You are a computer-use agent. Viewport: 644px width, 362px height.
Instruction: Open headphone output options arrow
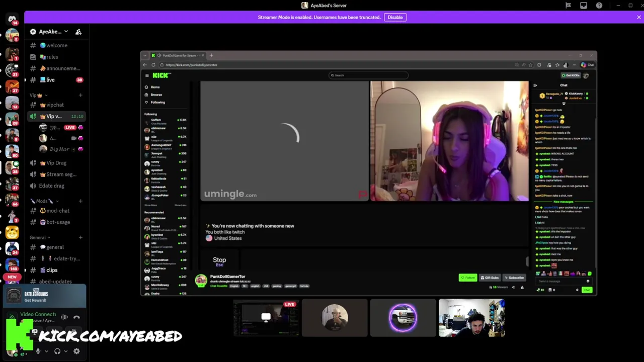(x=66, y=351)
